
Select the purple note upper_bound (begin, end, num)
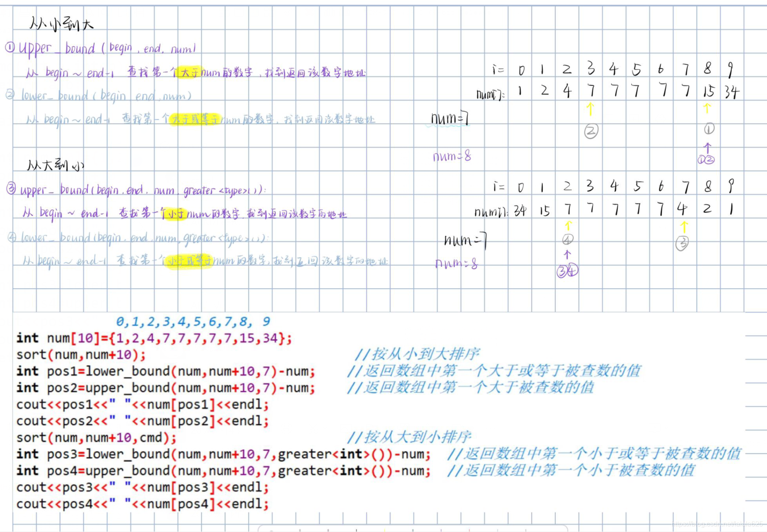point(107,49)
